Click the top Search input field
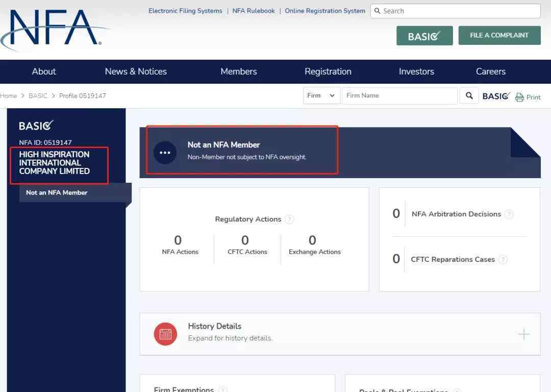The height and width of the screenshot is (392, 551). (x=456, y=11)
